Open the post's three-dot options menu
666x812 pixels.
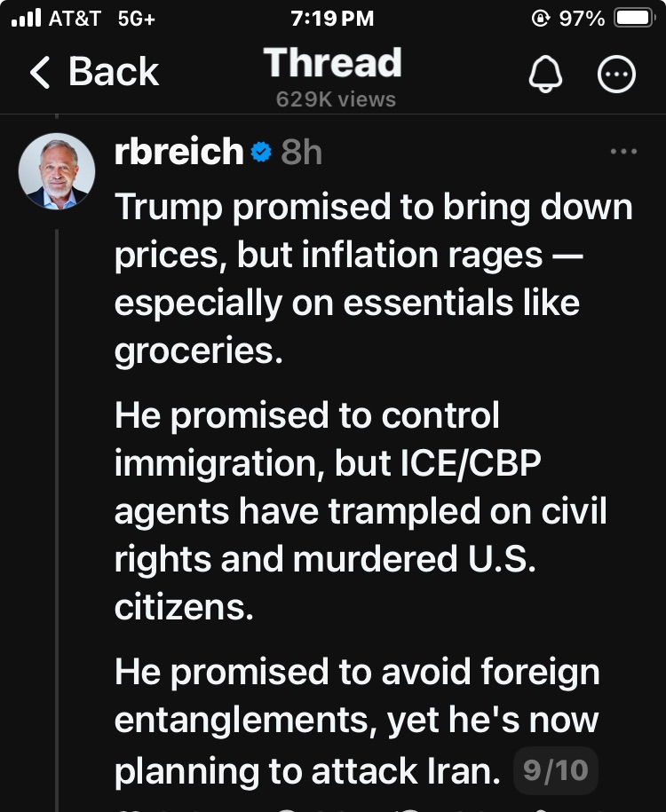(623, 152)
